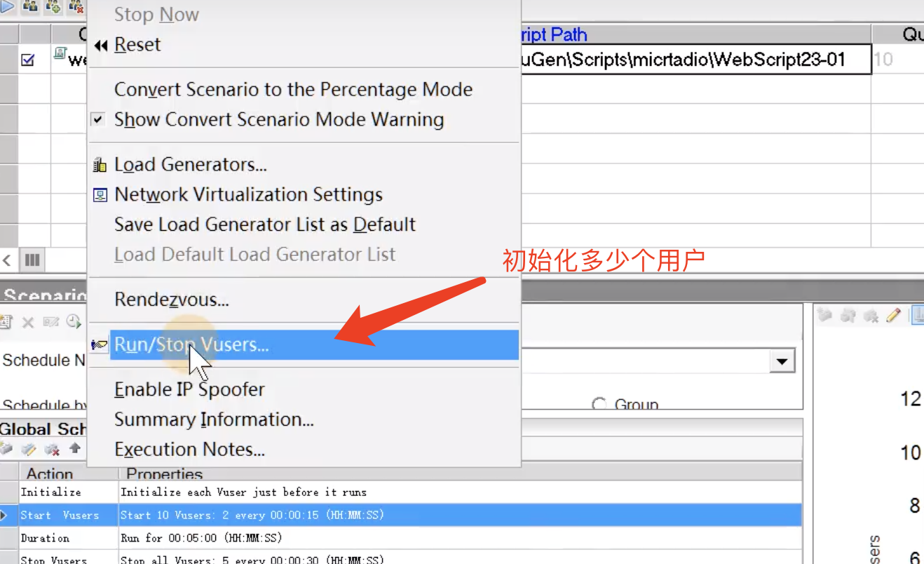The width and height of the screenshot is (924, 564).
Task: Open Execution Notes... menu entry
Action: (189, 450)
